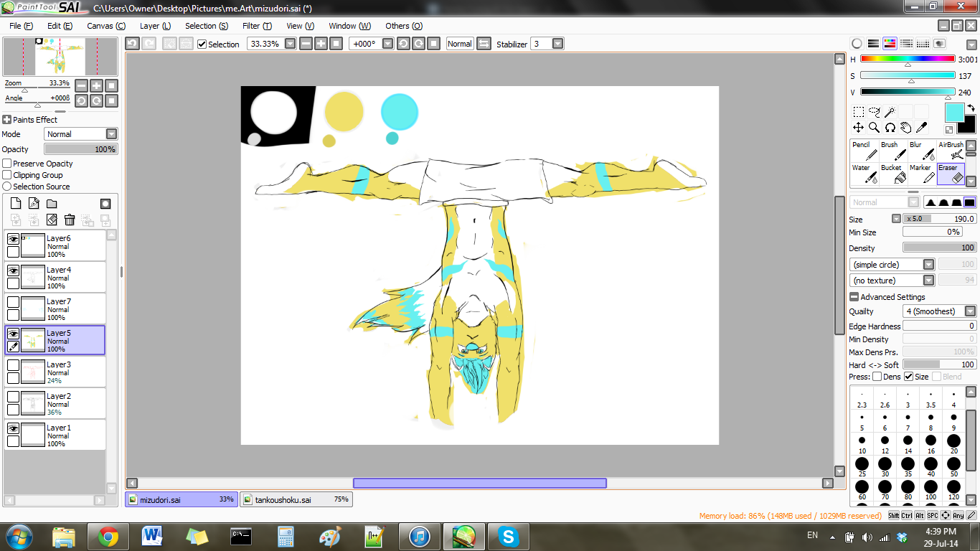Select the Pencil tool
Viewport: 980px width, 551px height.
864,151
